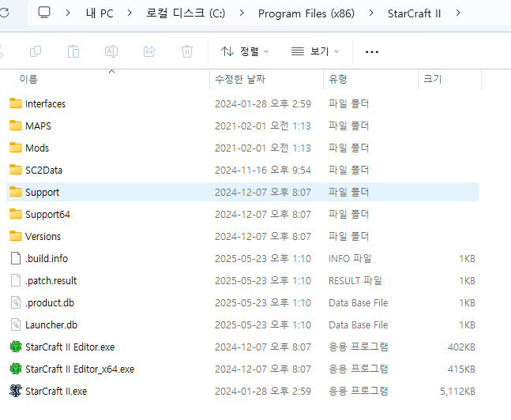Sort by the 이름 column header
This screenshot has height=420, width=511.
[x=28, y=79]
